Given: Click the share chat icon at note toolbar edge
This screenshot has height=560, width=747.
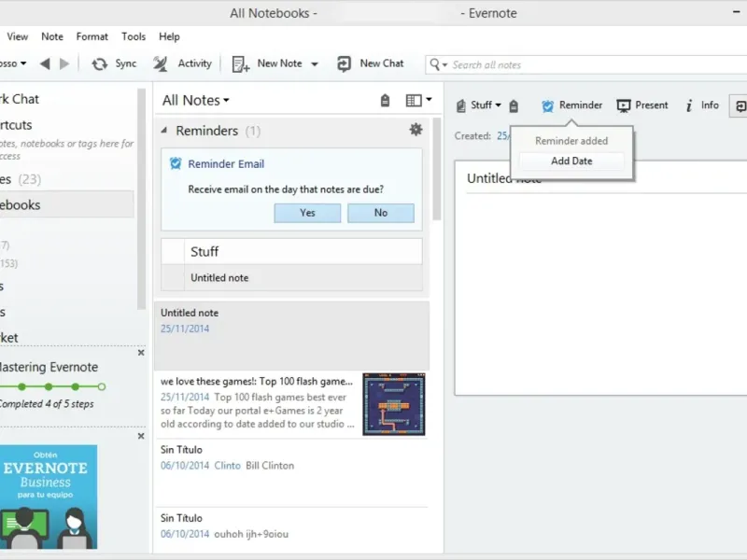Looking at the screenshot, I should coord(740,105).
